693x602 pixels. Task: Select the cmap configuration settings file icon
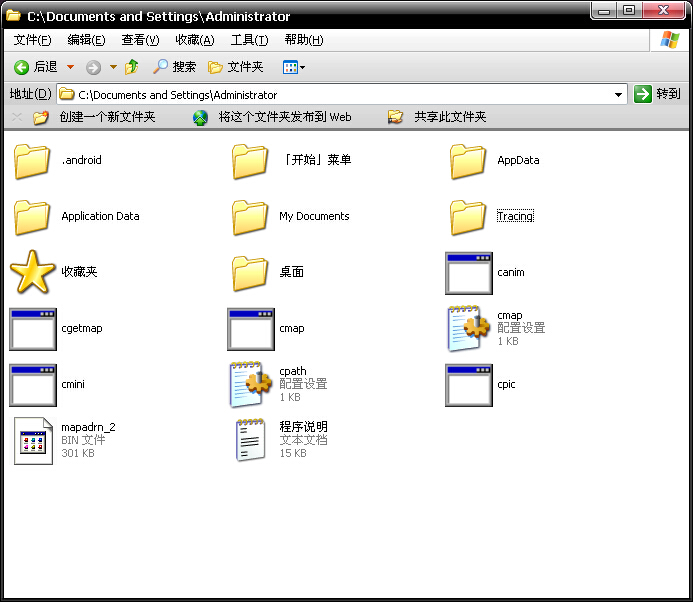tap(468, 328)
